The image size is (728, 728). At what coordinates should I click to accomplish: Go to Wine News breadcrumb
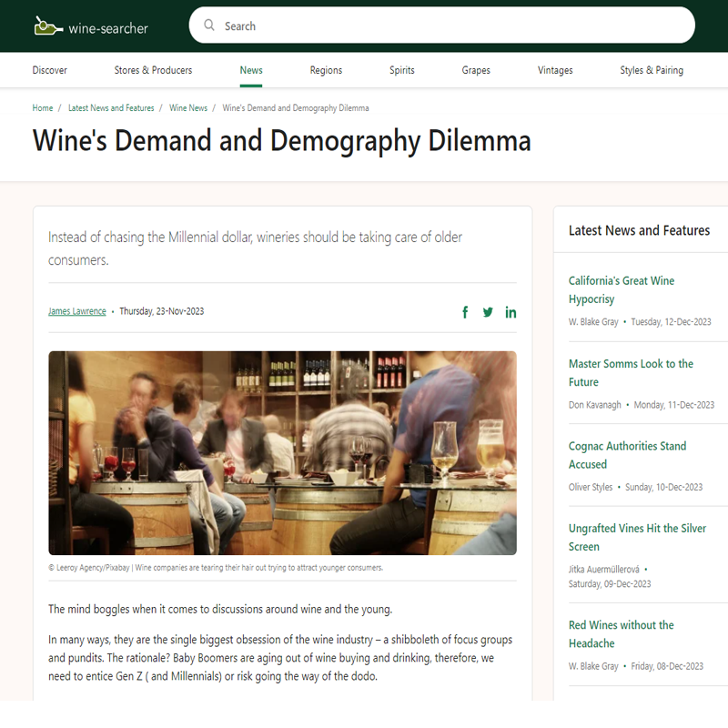coord(188,107)
